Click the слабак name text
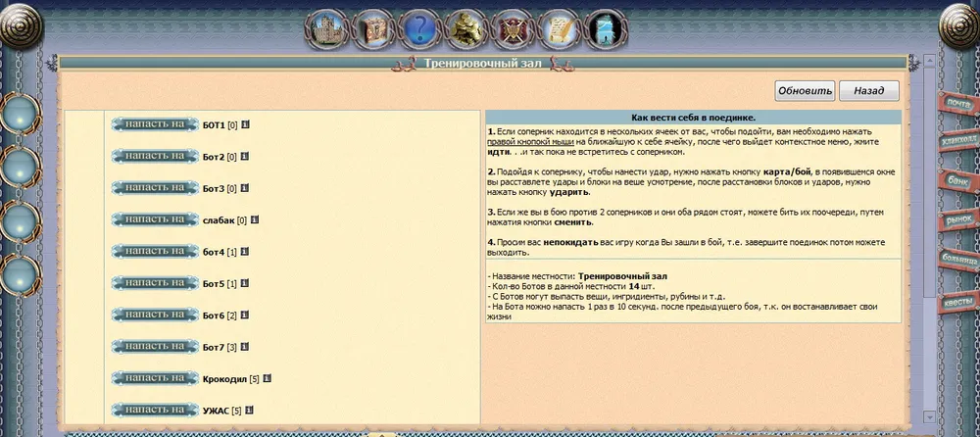The height and width of the screenshot is (437, 980). (219, 220)
